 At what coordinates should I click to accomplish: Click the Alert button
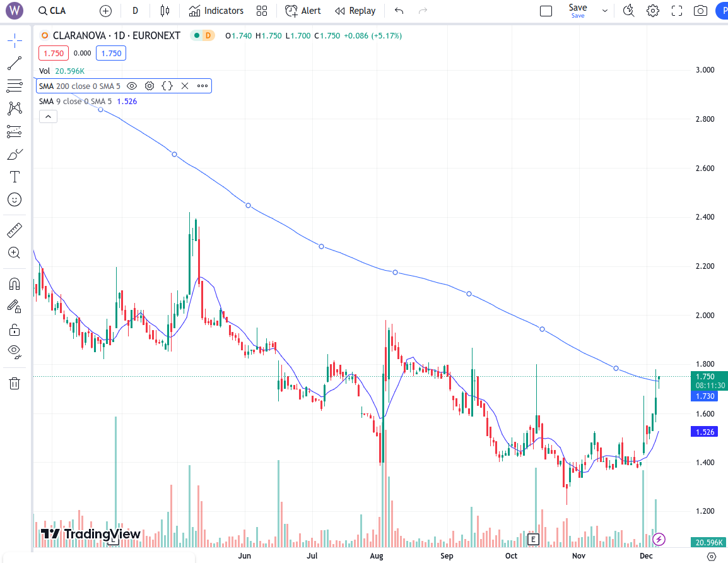point(303,11)
